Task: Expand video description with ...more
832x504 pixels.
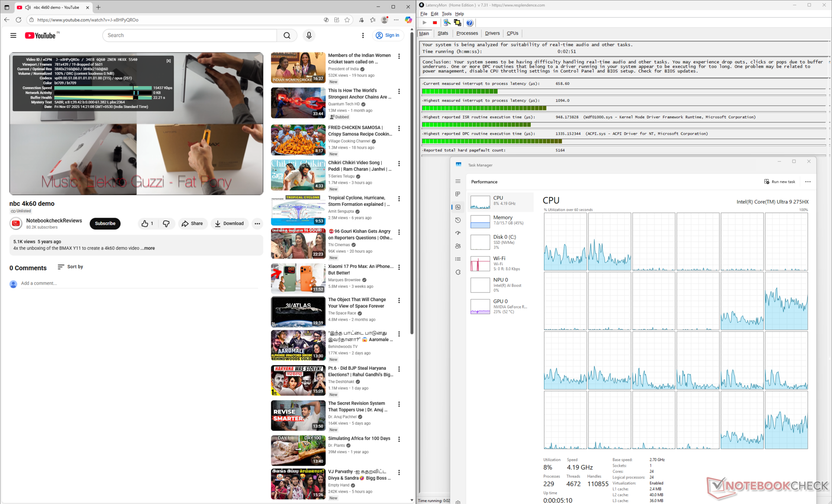Action: click(x=148, y=248)
